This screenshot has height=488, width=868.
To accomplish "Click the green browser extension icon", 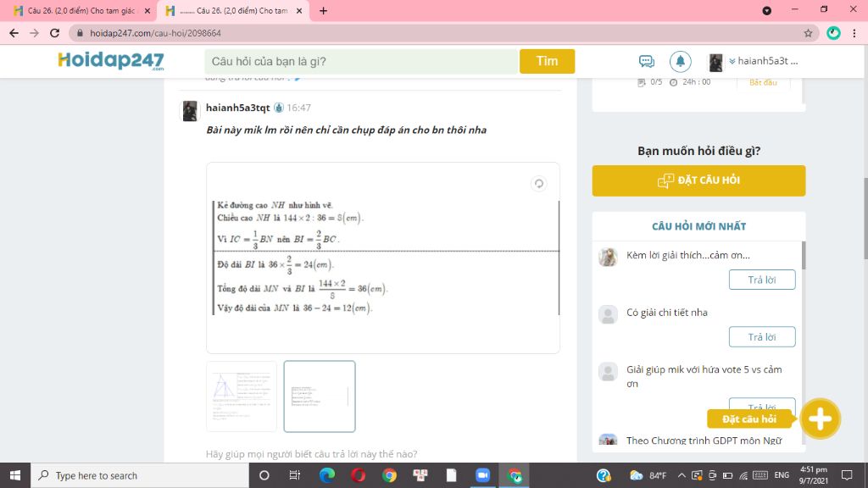I will point(834,33).
